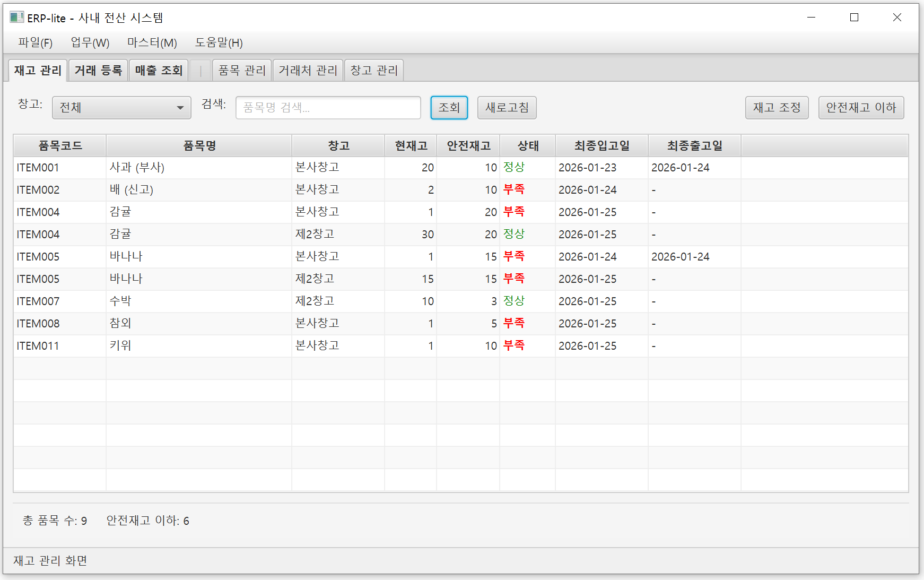Filter by 안전재고 이하 button
Image resolution: width=924 pixels, height=580 pixels.
(x=860, y=108)
